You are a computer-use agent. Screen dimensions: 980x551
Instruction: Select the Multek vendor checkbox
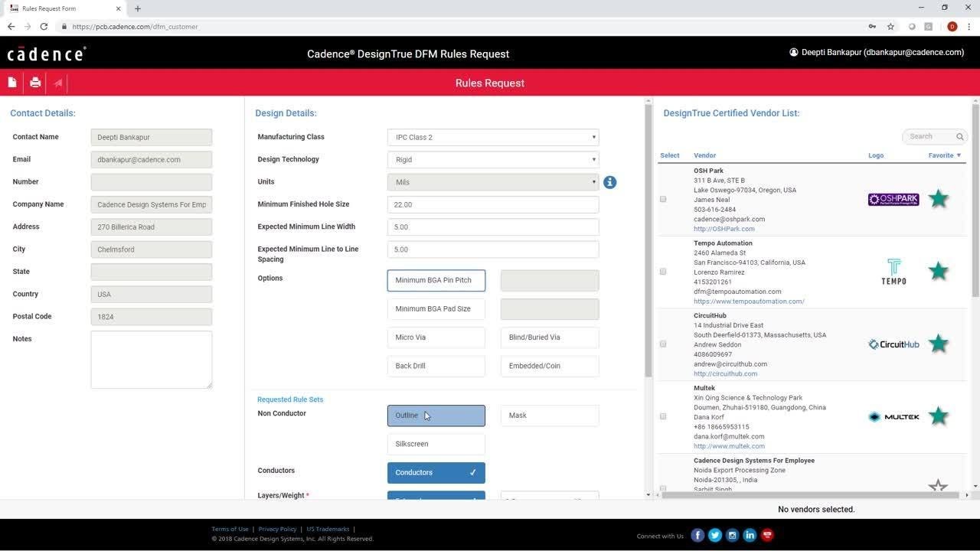pyautogui.click(x=663, y=416)
